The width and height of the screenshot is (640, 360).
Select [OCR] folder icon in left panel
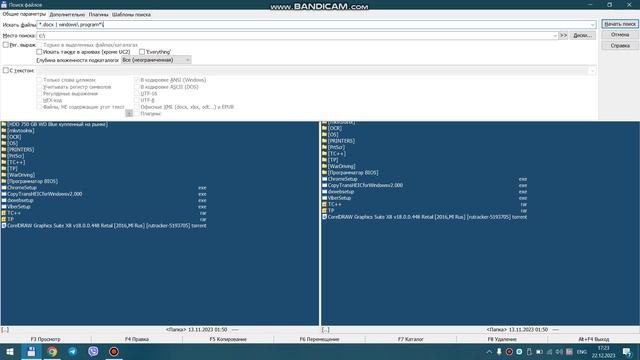(4, 137)
